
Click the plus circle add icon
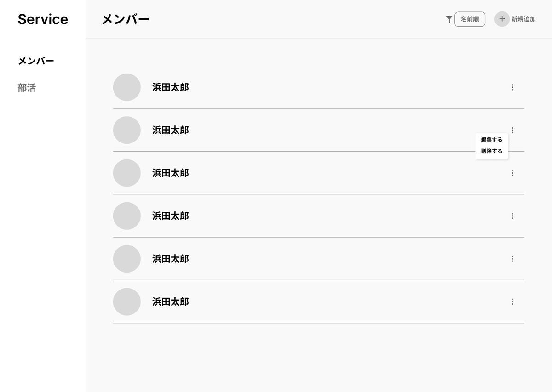[502, 19]
